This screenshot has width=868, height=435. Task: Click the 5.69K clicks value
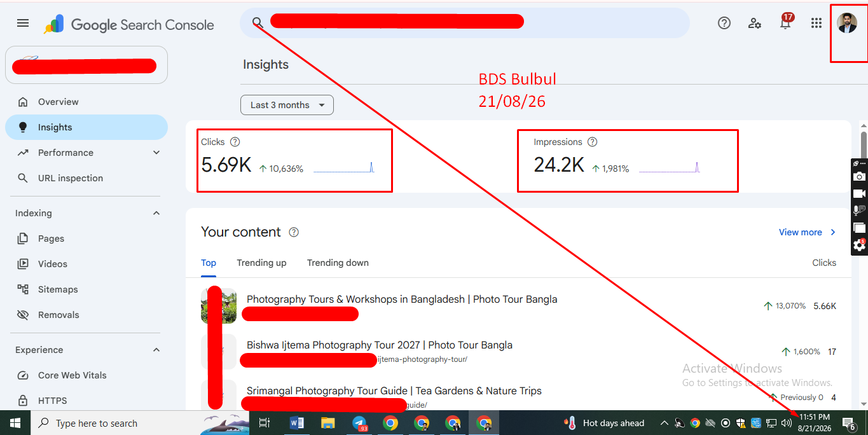pyautogui.click(x=226, y=165)
